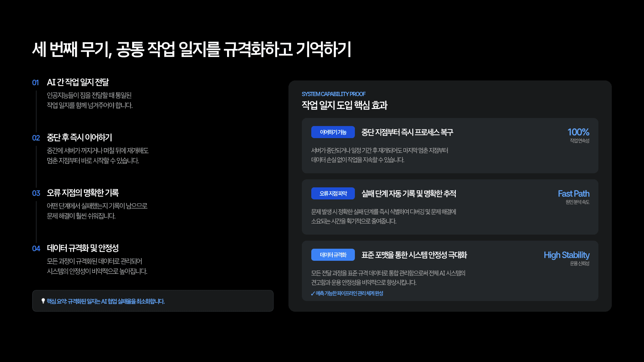Image resolution: width=644 pixels, height=362 pixels.
Task: Click description starting 인공지능들이 짐을 전달할 때
Action: pyautogui.click(x=90, y=100)
